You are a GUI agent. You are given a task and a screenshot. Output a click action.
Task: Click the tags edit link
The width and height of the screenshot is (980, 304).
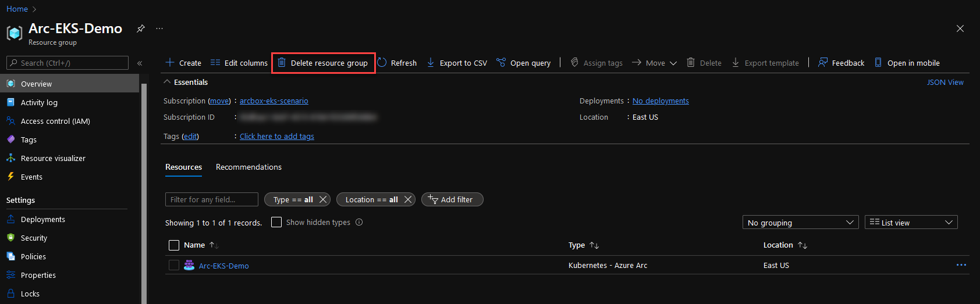[x=190, y=136]
